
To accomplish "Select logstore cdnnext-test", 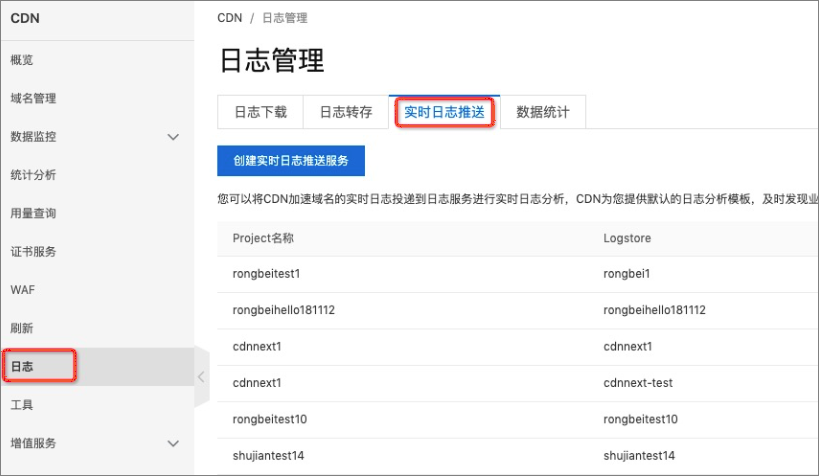I will pyautogui.click(x=638, y=382).
